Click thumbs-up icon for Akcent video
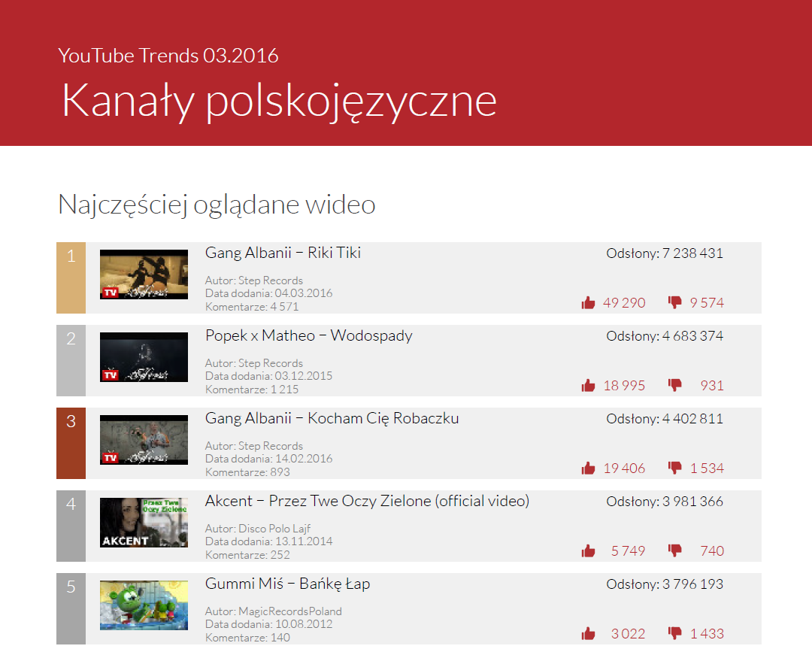 click(588, 551)
